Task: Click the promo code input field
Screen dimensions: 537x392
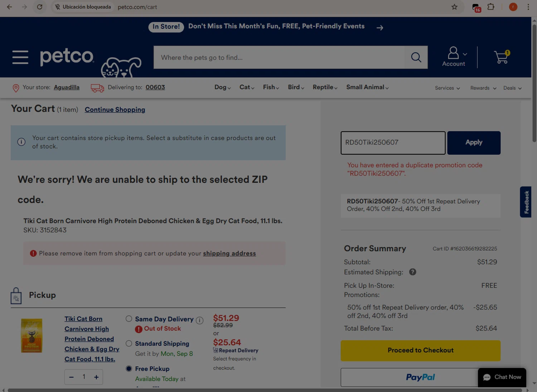Action: click(x=393, y=143)
